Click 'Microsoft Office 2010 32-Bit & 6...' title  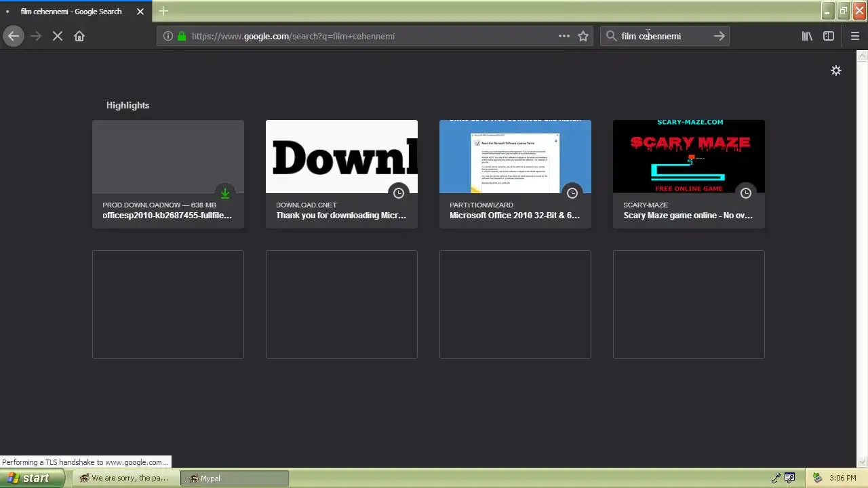(x=515, y=216)
